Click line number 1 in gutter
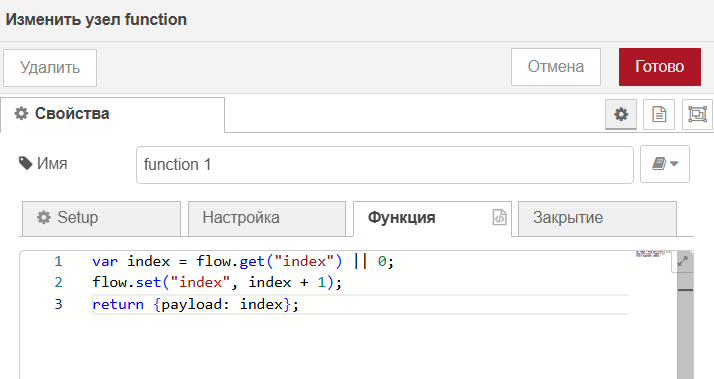The image size is (714, 379). coord(58,261)
